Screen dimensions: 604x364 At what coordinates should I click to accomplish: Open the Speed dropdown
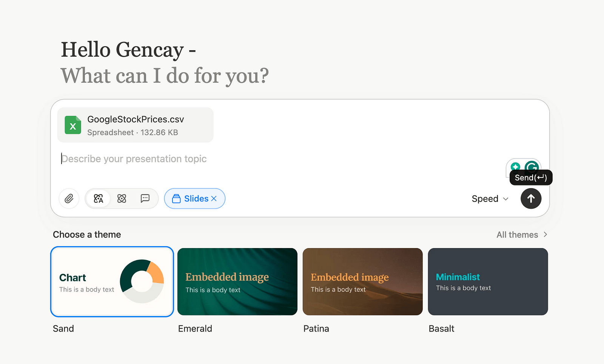tap(490, 199)
